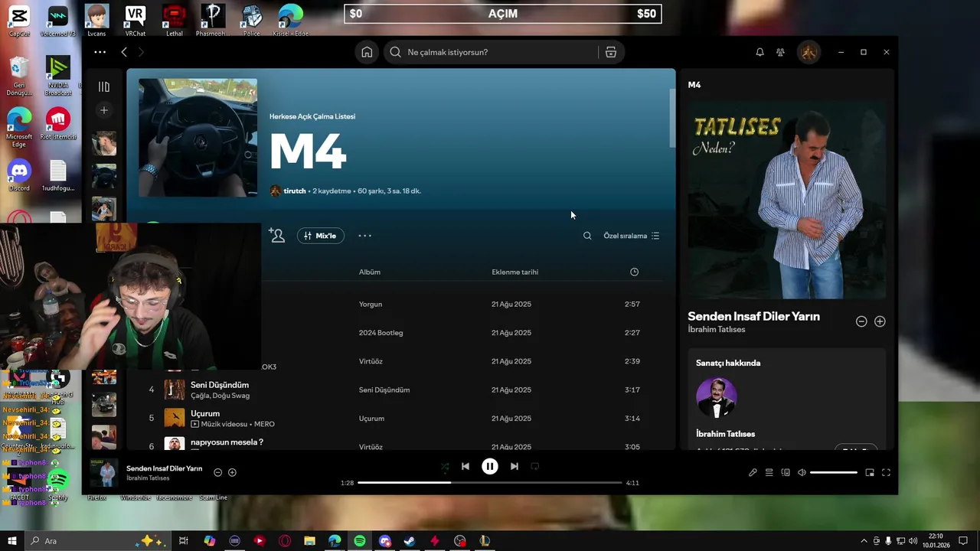Open notifications bell icon
The image size is (980, 551).
pyautogui.click(x=759, y=52)
